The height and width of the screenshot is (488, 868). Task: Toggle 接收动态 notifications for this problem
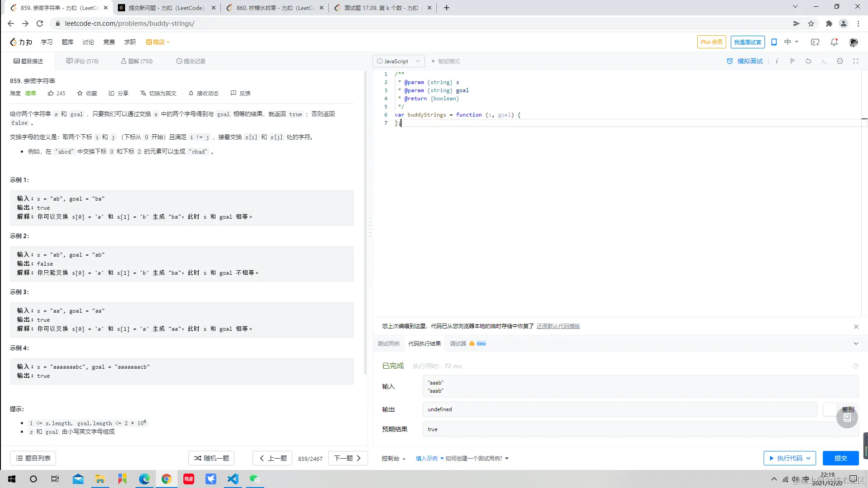[x=203, y=93]
